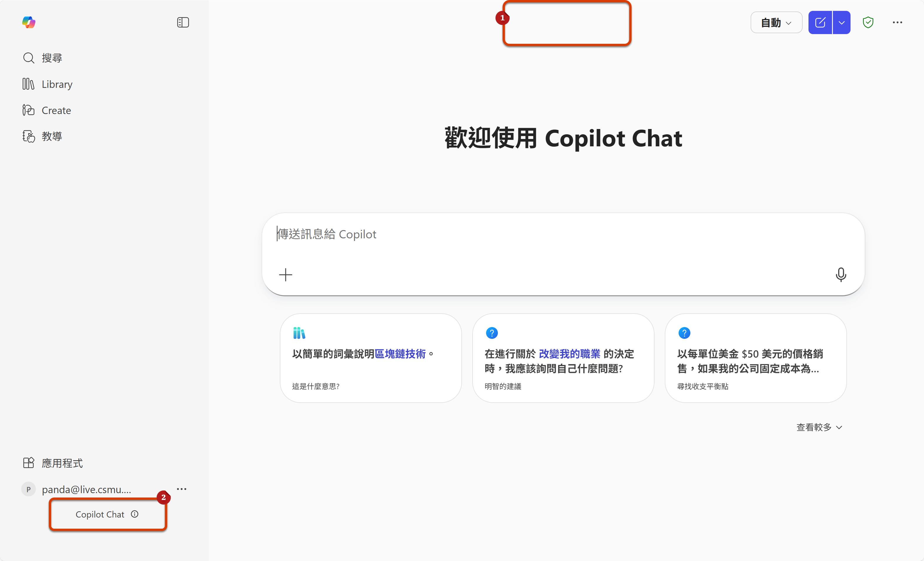The image size is (924, 561).
Task: Click the green shield protection icon
Action: (868, 23)
